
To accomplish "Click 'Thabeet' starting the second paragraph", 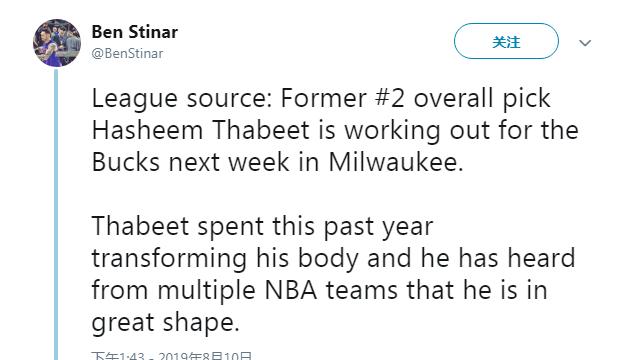I will [x=140, y=226].
